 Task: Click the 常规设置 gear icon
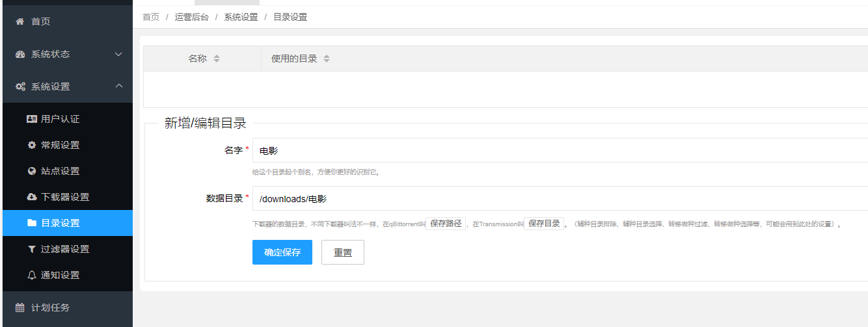pos(32,145)
